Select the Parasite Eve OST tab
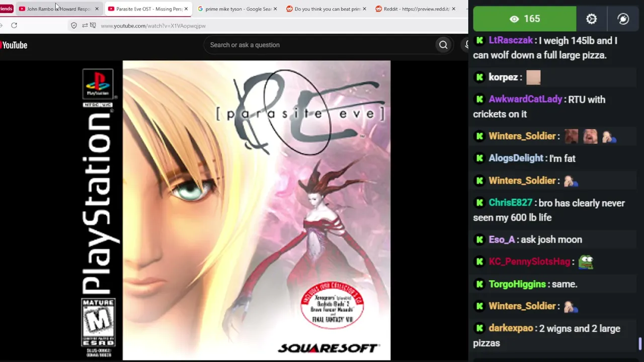644x362 pixels. (x=149, y=9)
